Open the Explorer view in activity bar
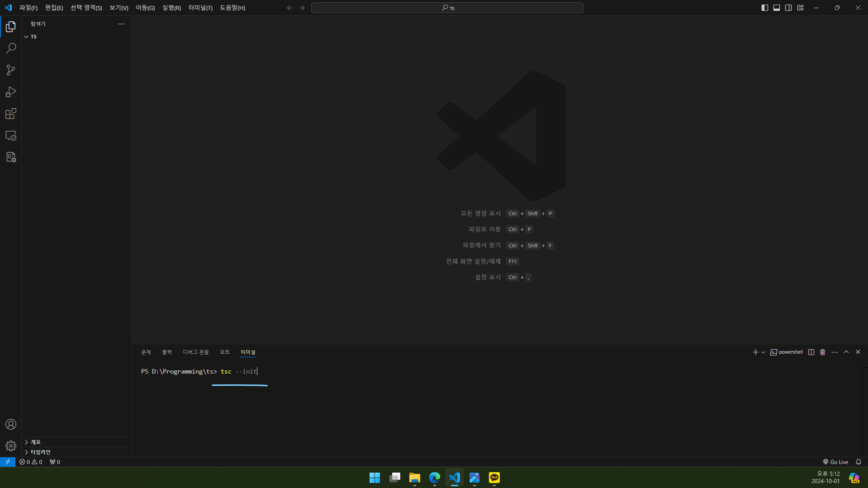 click(x=11, y=27)
